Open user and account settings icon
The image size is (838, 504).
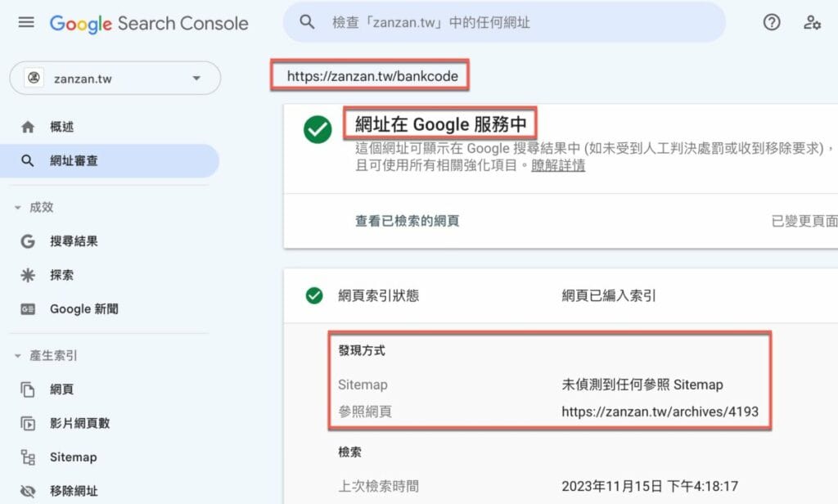(x=811, y=22)
